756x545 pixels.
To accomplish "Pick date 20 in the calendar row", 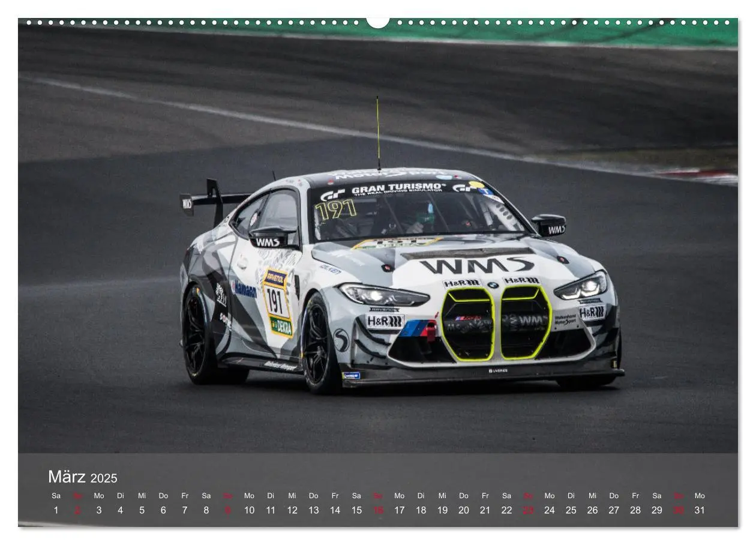I will pyautogui.click(x=464, y=510).
